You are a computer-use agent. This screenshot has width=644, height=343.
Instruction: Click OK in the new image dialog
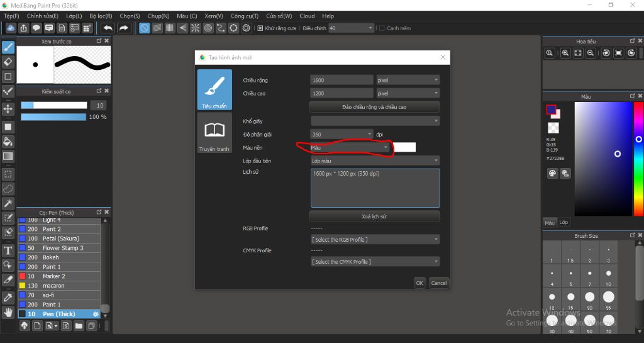[419, 283]
